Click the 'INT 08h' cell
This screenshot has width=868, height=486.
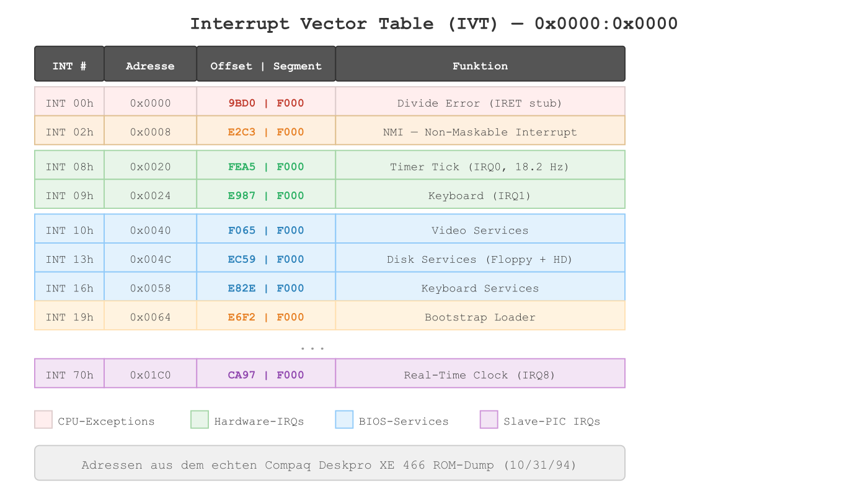click(69, 165)
